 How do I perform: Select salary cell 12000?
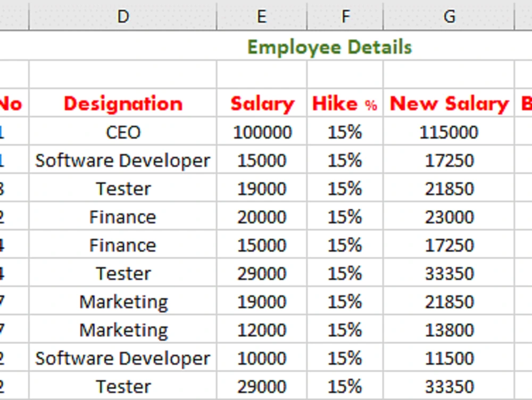pos(262,329)
